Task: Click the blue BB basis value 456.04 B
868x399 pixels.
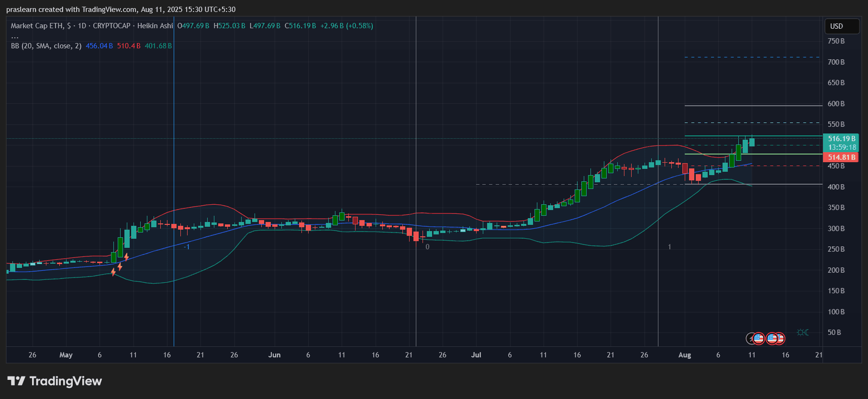Action: pyautogui.click(x=99, y=46)
